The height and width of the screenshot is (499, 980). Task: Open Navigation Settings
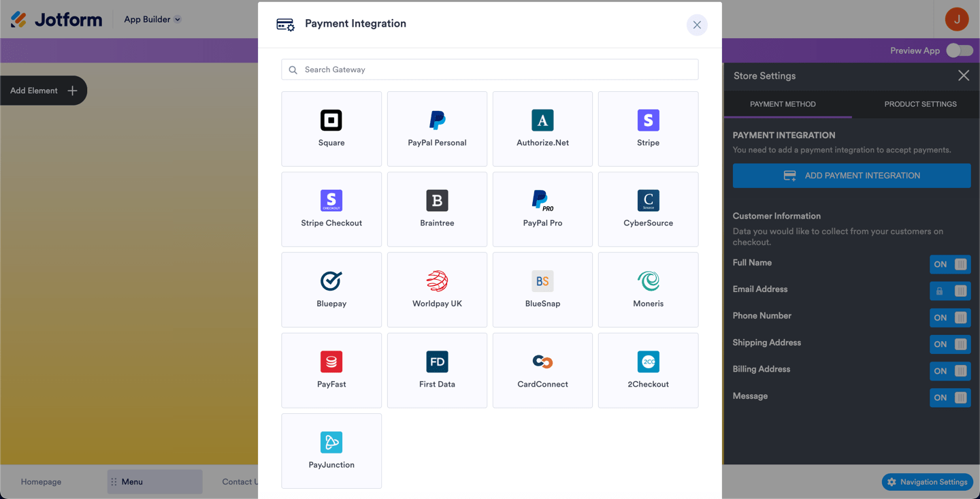(927, 482)
